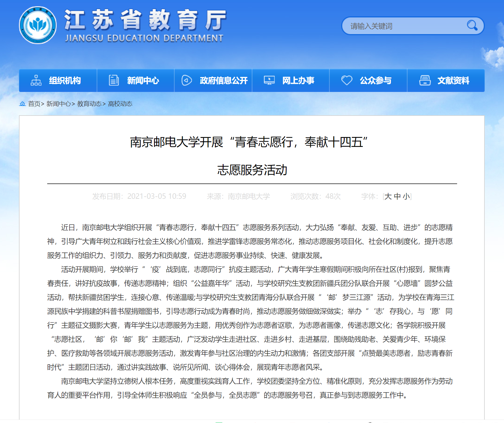
Task: Click the magnifying glass search icon
Action: coord(472,25)
